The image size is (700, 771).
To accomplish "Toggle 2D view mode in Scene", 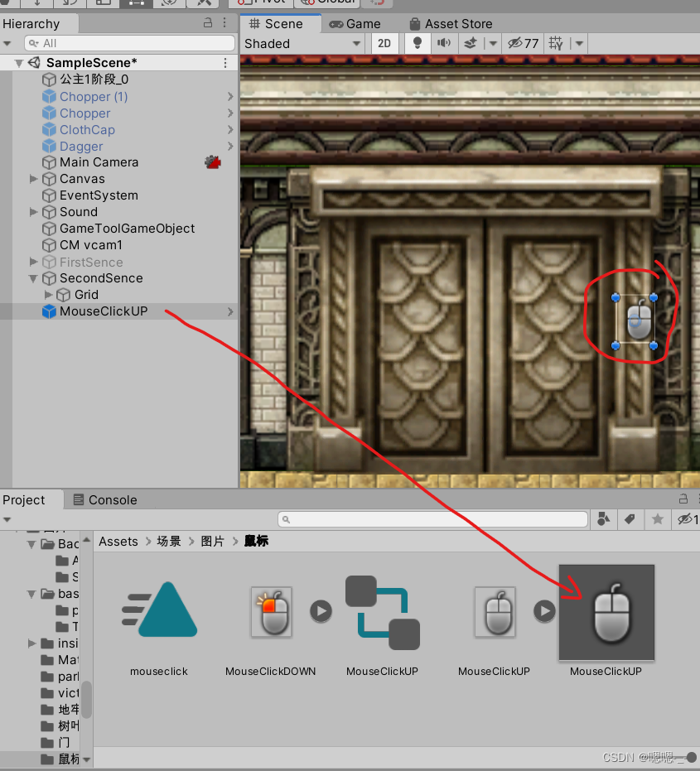I will [x=384, y=43].
